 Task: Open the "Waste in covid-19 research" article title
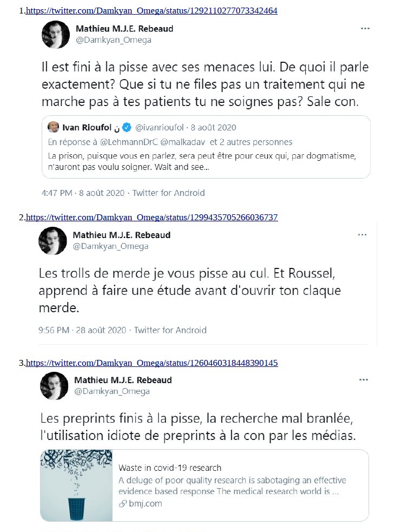tap(169, 468)
